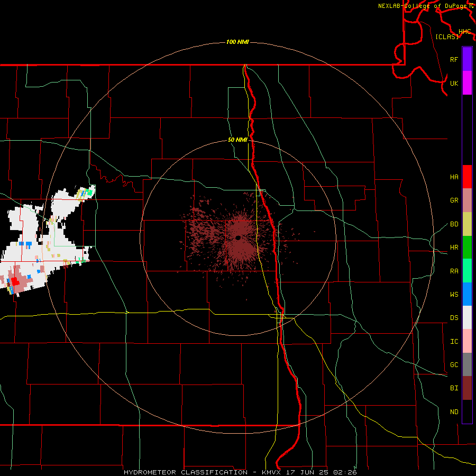Click the BD legend label text

pyautogui.click(x=454, y=224)
